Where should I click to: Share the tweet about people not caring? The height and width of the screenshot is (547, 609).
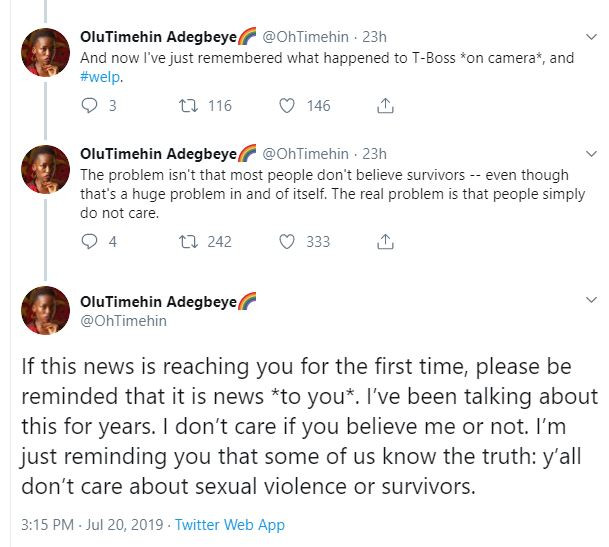(385, 241)
